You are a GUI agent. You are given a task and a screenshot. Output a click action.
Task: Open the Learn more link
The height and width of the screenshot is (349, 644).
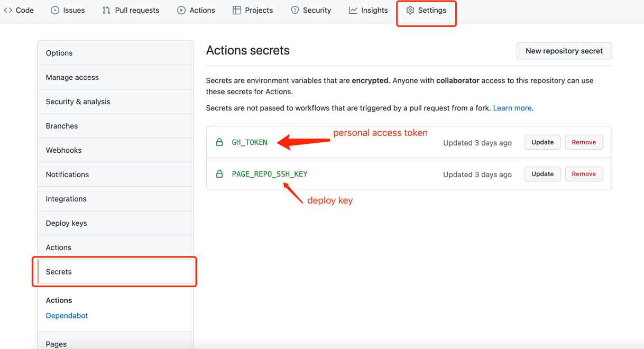point(512,108)
